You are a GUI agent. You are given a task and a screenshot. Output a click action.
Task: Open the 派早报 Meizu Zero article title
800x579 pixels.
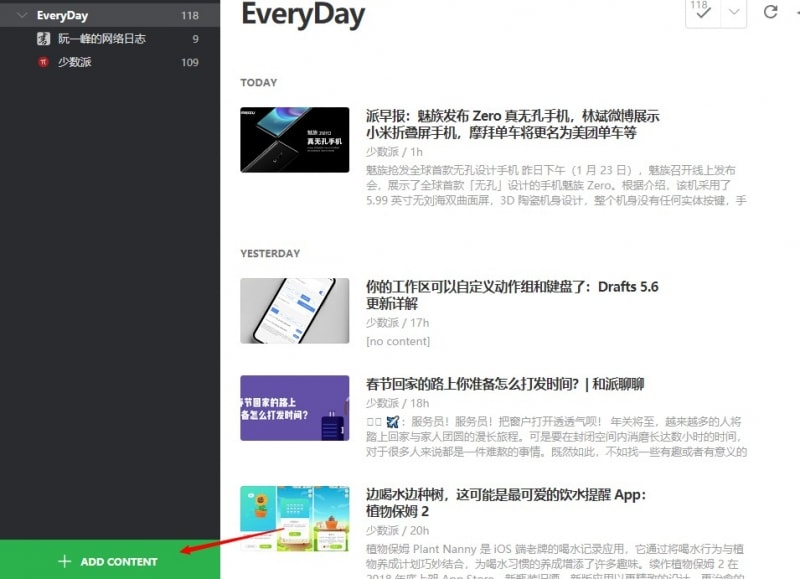click(x=512, y=124)
